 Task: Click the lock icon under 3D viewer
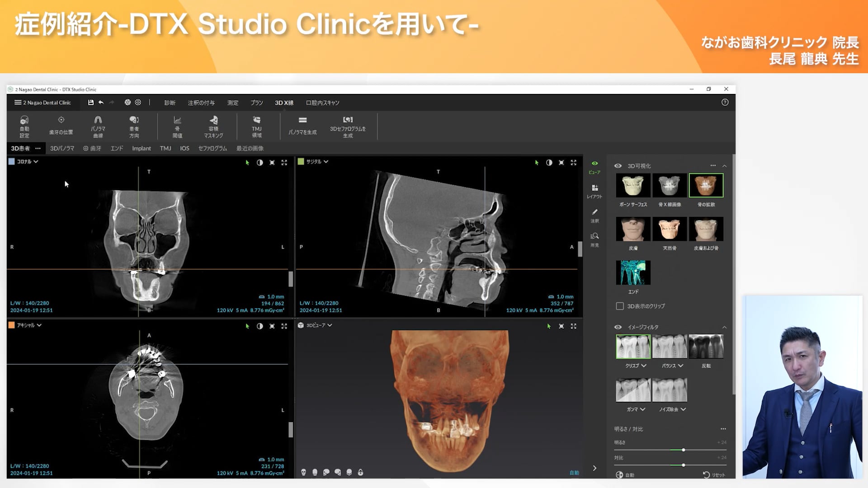click(x=360, y=472)
